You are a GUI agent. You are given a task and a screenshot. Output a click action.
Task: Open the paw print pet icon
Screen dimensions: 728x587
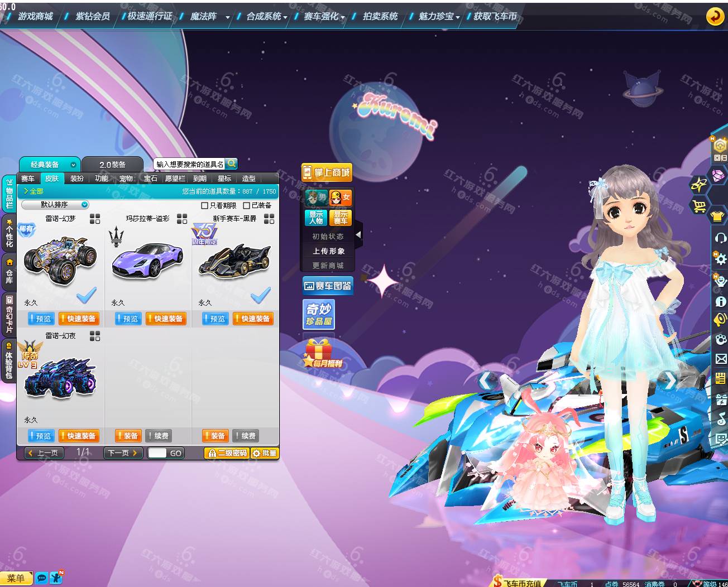721,339
